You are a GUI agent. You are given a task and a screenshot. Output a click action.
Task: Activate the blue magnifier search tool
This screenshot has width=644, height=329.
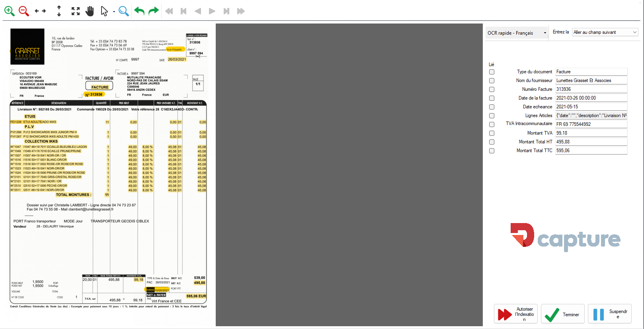(124, 11)
